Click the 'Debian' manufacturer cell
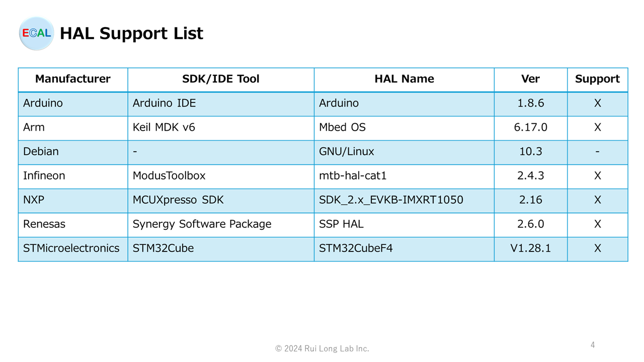The height and width of the screenshot is (362, 644). 73,152
